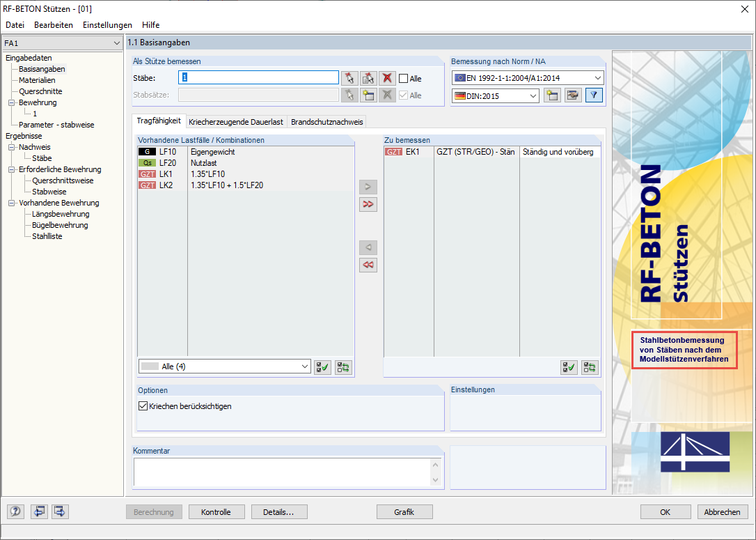Switch to the Brandschutznachweis tab

327,121
